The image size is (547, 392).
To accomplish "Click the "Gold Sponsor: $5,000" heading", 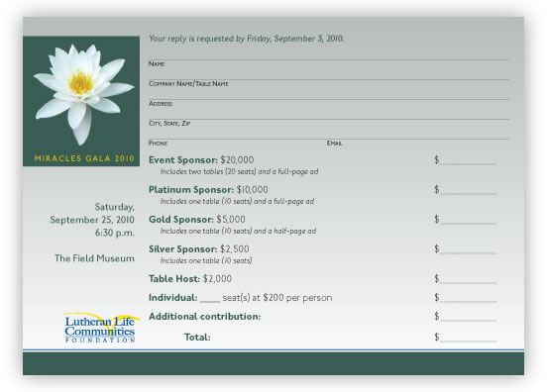I will point(197,219).
